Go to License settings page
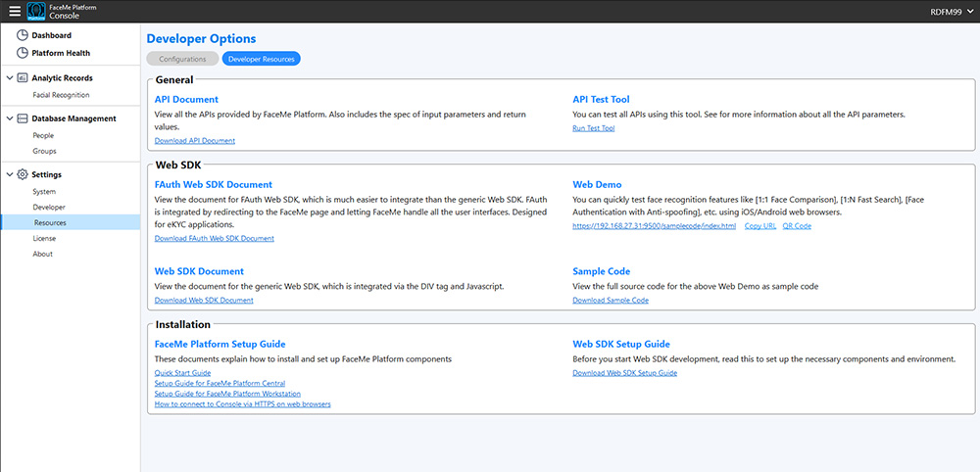Image resolution: width=980 pixels, height=472 pixels. (x=44, y=238)
